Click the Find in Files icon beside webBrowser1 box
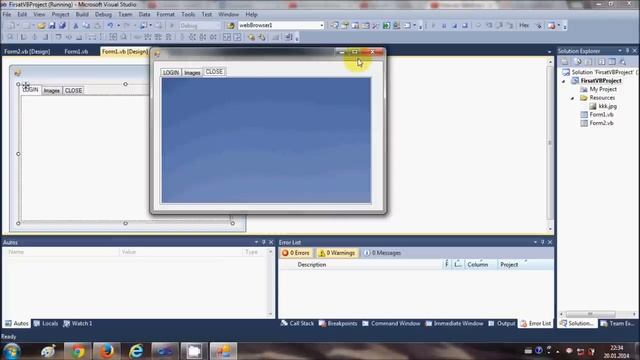This screenshot has width=640, height=360. pos(231,26)
